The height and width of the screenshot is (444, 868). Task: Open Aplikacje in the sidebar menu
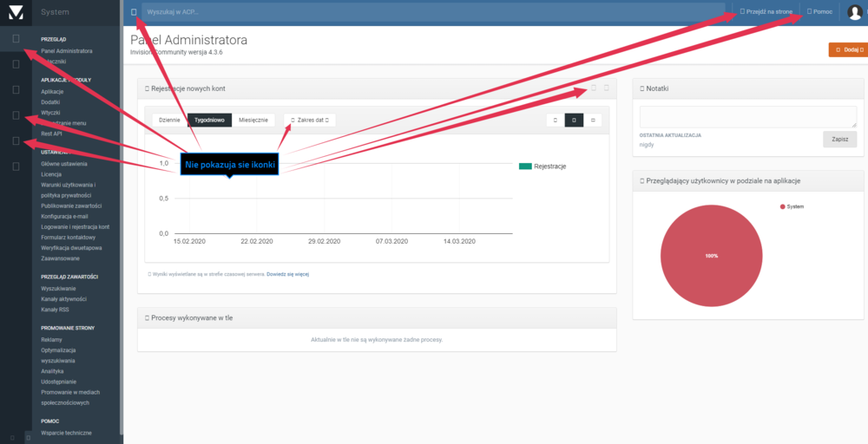52,91
